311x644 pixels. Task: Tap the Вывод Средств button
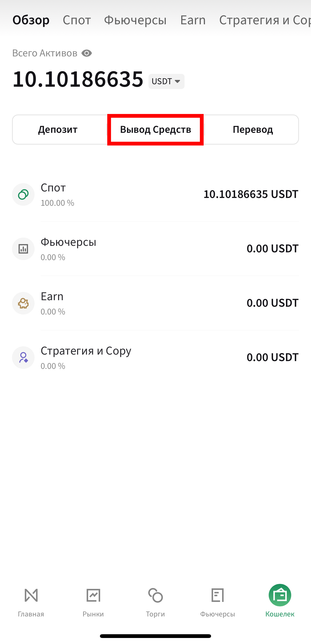point(155,130)
